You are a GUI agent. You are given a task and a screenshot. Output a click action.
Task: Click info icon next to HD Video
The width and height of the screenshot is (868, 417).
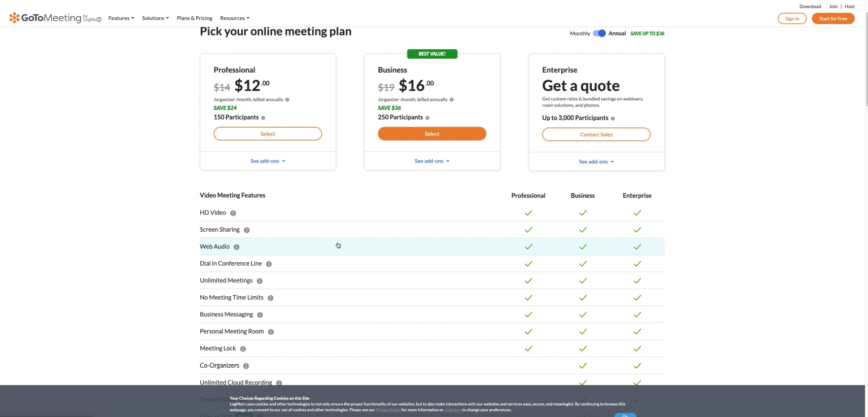click(233, 213)
